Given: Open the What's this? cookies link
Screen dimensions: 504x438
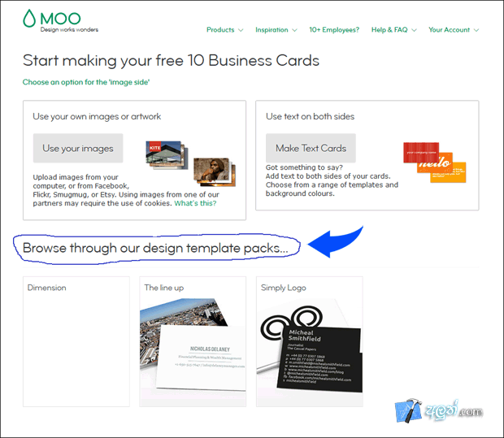Looking at the screenshot, I should (195, 203).
